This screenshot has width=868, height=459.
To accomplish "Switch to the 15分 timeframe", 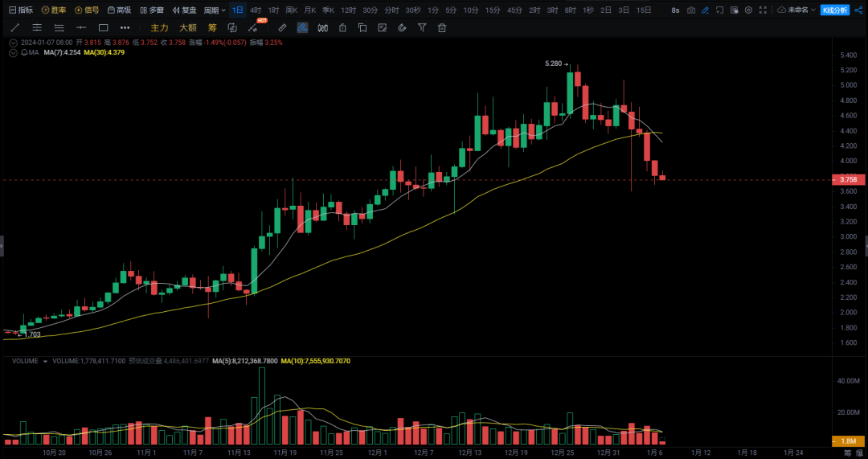I will [493, 10].
